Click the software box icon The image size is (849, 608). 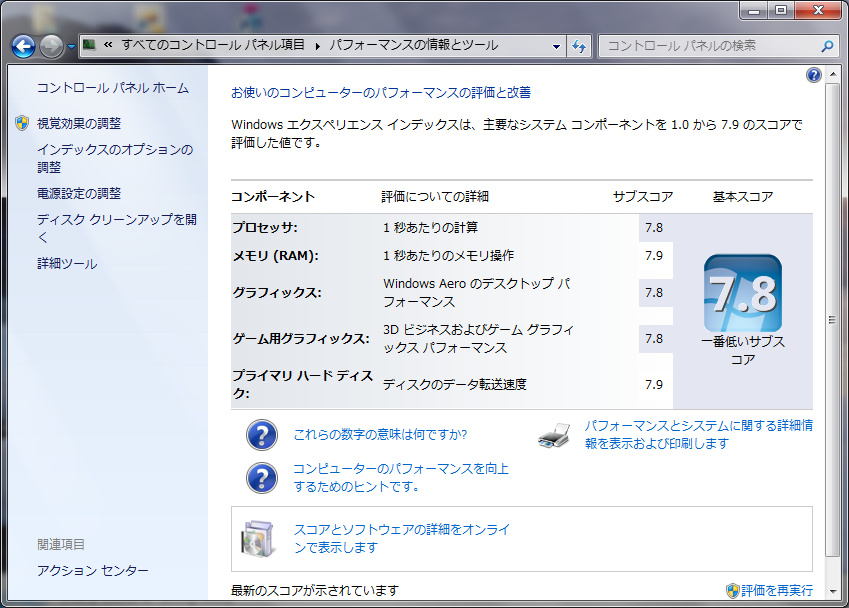257,539
